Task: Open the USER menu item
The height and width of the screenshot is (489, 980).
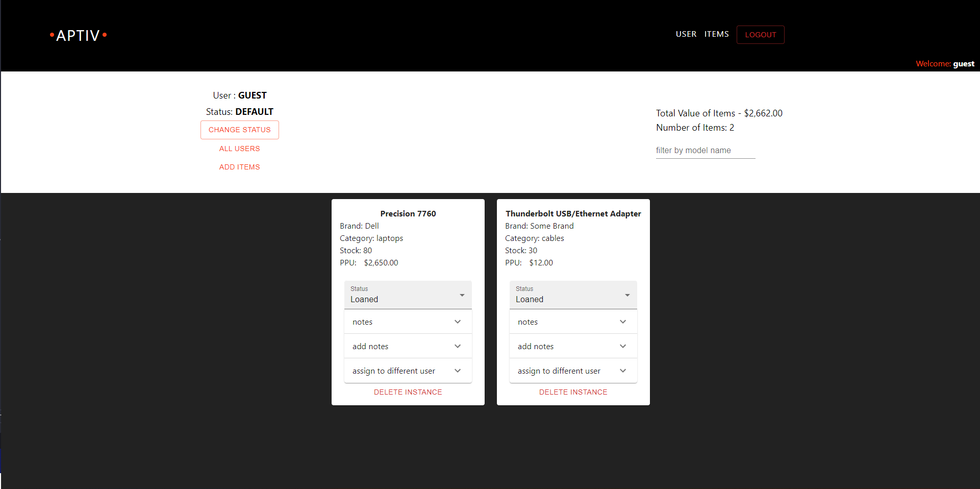Action: pyautogui.click(x=686, y=34)
